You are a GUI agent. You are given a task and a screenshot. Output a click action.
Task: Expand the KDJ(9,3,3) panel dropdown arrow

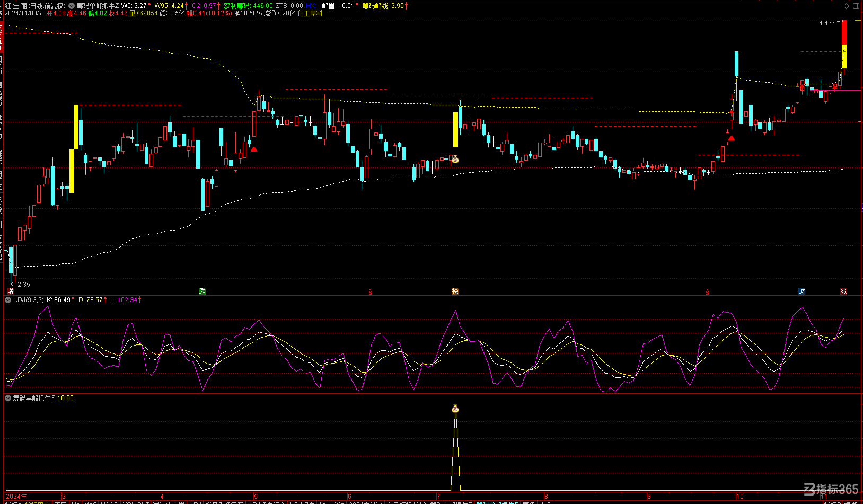8,300
